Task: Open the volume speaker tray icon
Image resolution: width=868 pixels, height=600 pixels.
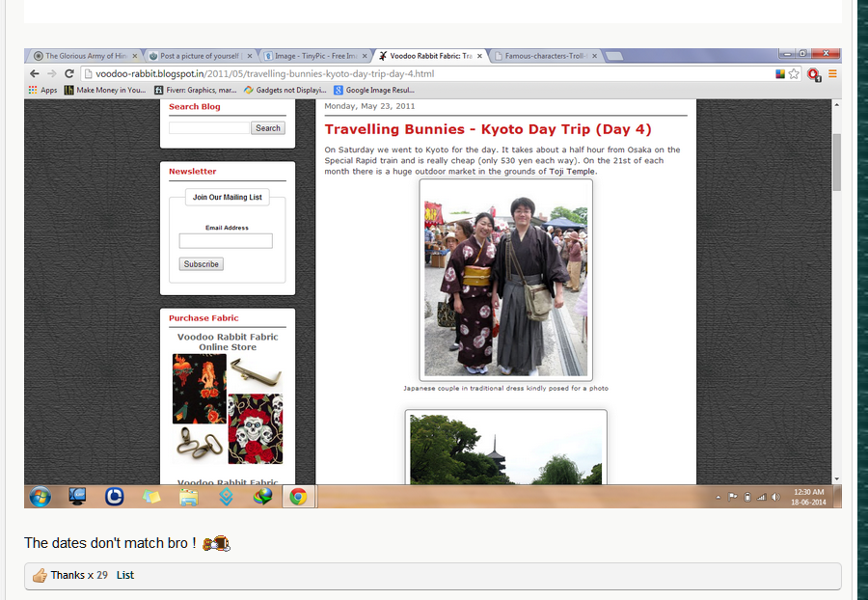Action: [775, 497]
